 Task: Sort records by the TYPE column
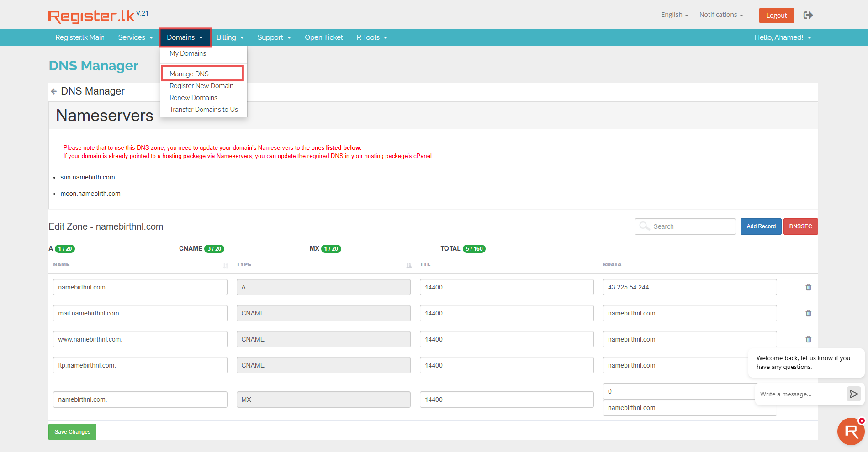tap(226, 265)
